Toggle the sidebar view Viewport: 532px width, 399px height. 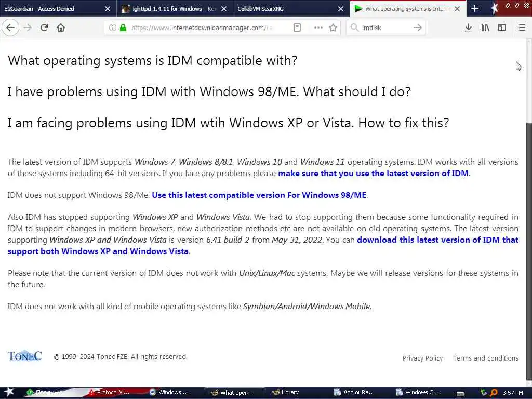(x=502, y=28)
